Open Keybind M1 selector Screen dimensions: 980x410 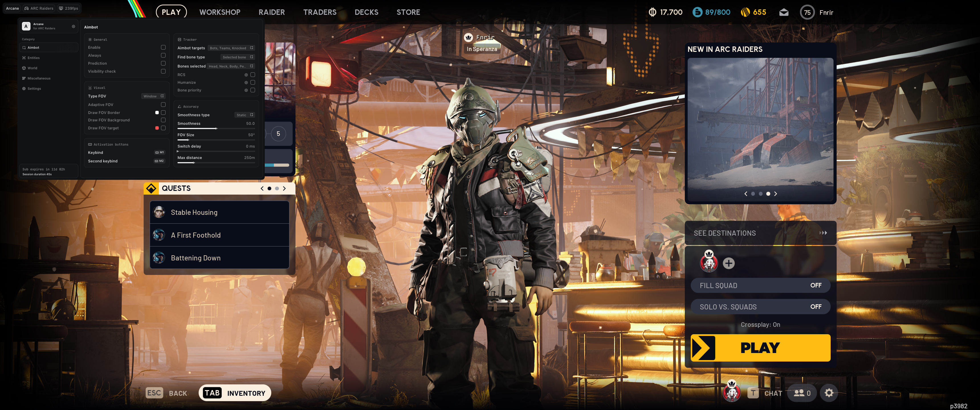160,152
